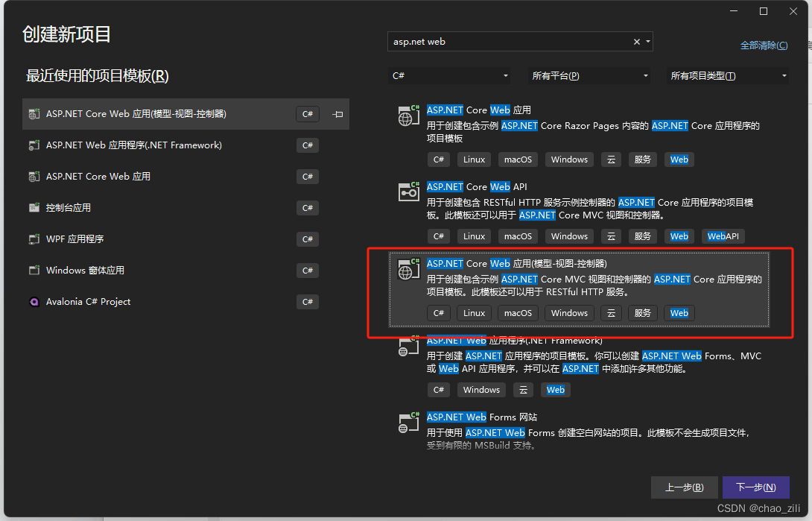Click C# badge beside Avalonia C# Project

tap(308, 302)
